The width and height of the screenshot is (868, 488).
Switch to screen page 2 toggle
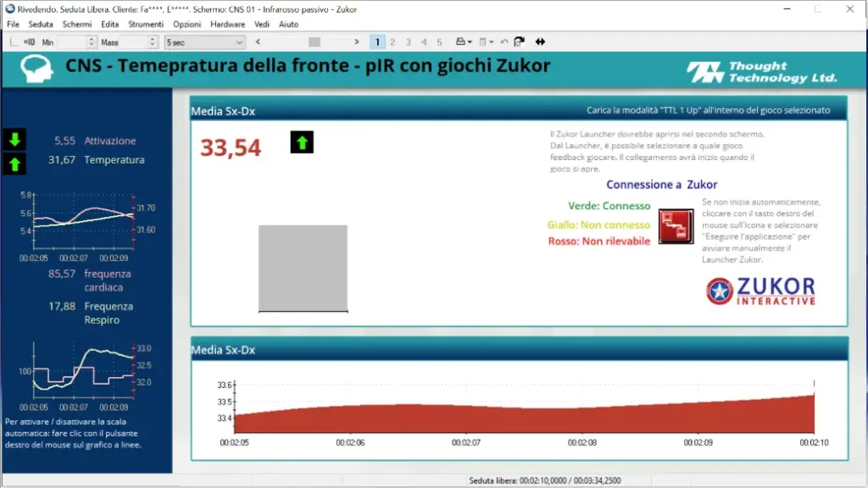[392, 42]
